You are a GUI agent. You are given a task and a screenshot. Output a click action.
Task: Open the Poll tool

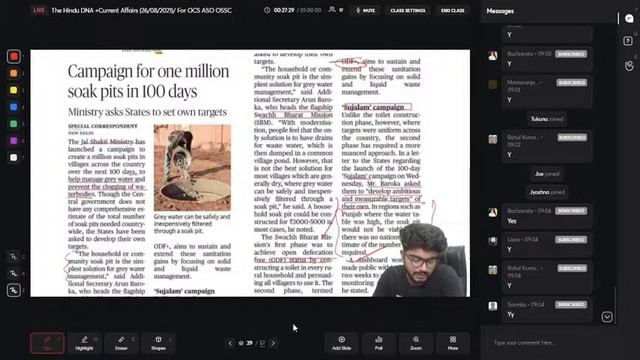[379, 343]
